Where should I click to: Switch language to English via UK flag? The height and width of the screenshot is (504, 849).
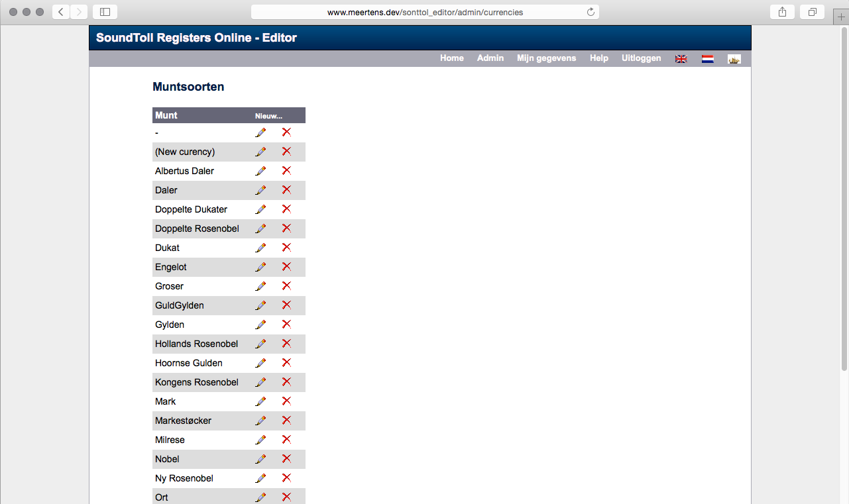pos(681,59)
